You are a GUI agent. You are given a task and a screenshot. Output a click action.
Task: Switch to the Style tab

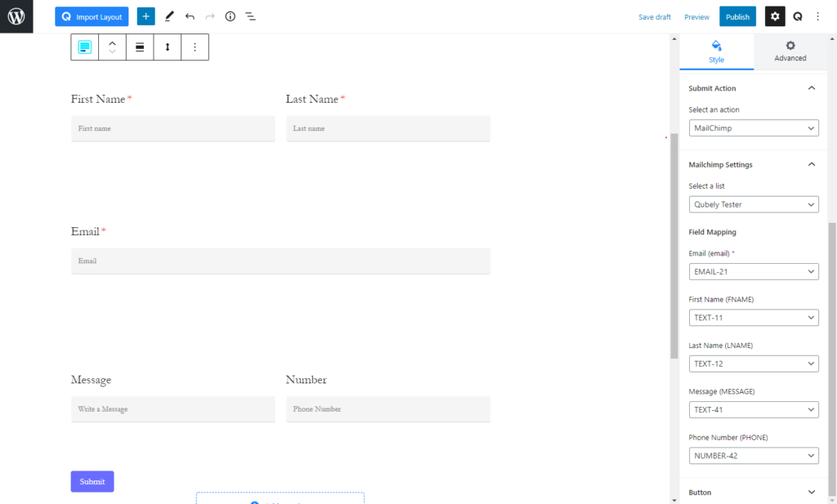click(716, 51)
